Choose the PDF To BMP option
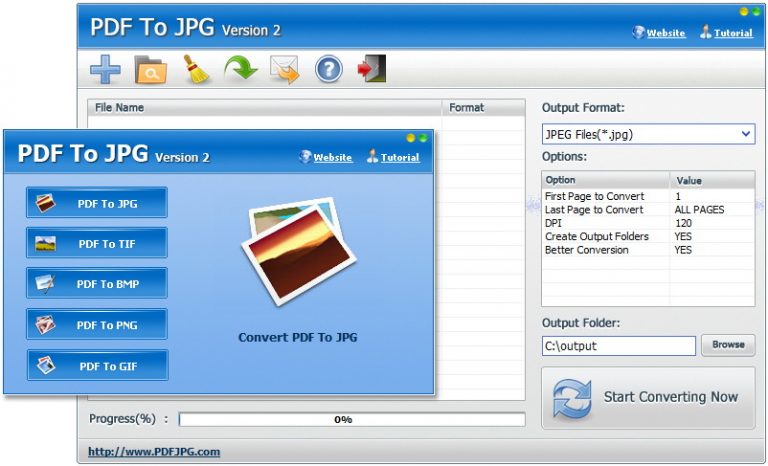 [x=96, y=283]
